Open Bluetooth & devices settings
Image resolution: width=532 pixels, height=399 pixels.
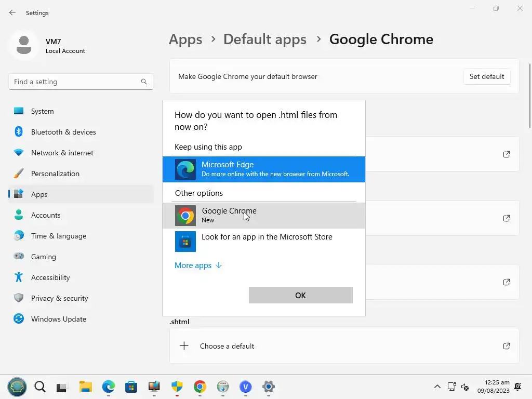(63, 132)
